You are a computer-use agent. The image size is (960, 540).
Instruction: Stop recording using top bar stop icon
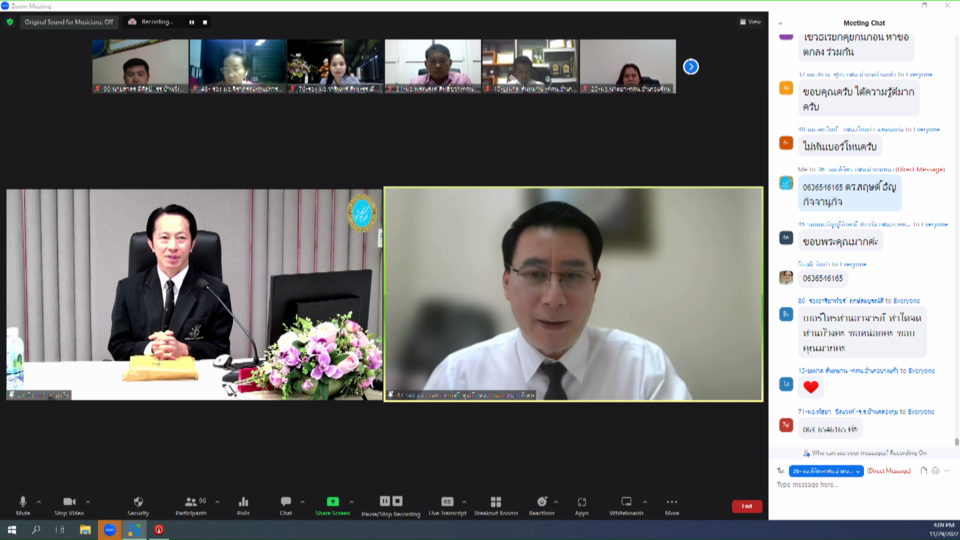click(205, 22)
